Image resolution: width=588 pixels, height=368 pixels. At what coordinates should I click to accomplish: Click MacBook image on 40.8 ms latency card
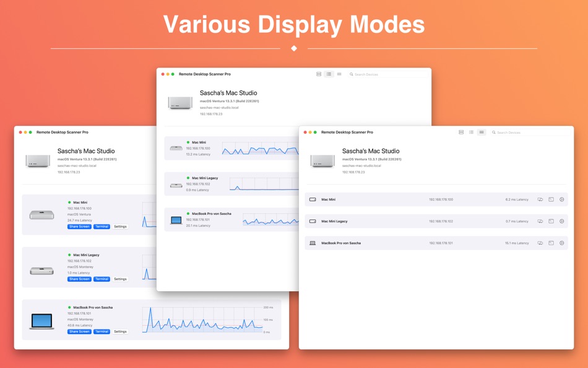pyautogui.click(x=41, y=321)
